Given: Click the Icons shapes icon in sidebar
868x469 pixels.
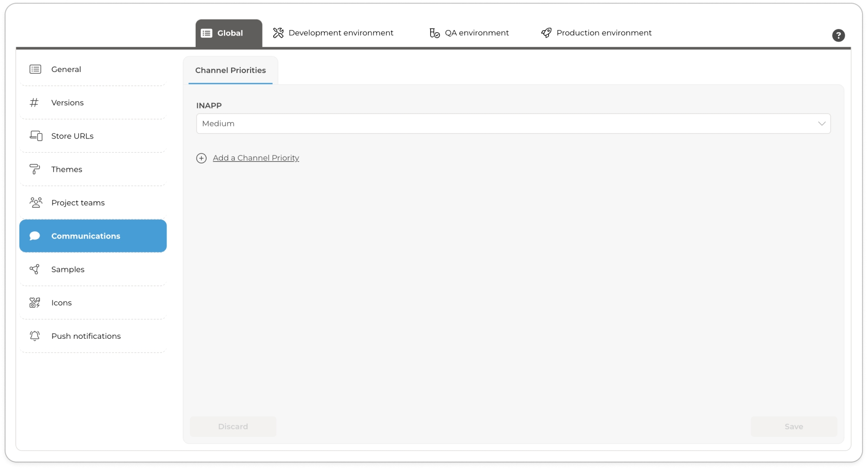Looking at the screenshot, I should point(35,303).
